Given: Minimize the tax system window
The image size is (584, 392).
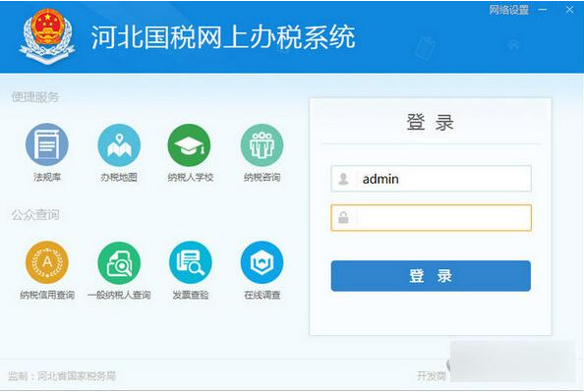Looking at the screenshot, I should pyautogui.click(x=543, y=10).
